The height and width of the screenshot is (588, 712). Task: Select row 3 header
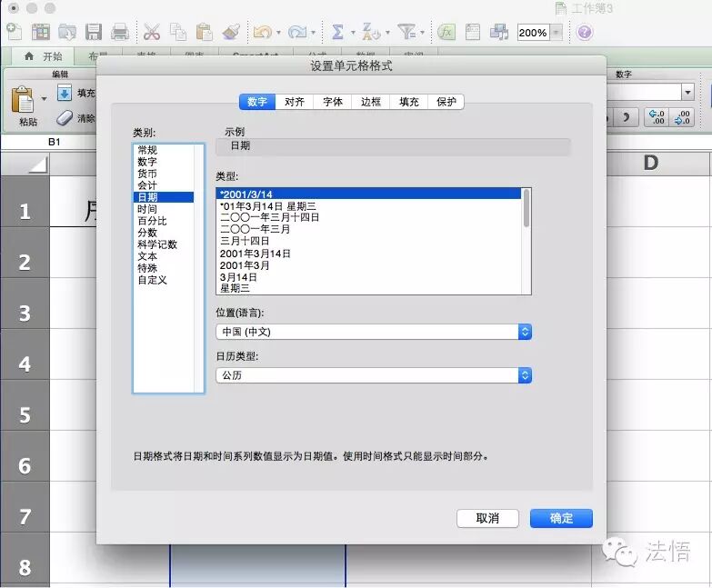click(x=25, y=313)
